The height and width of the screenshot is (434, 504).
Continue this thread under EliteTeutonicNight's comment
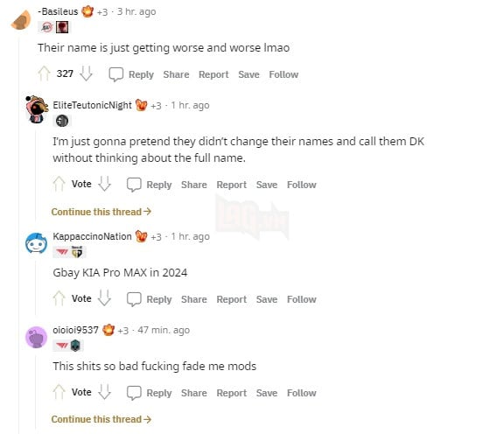click(x=101, y=212)
